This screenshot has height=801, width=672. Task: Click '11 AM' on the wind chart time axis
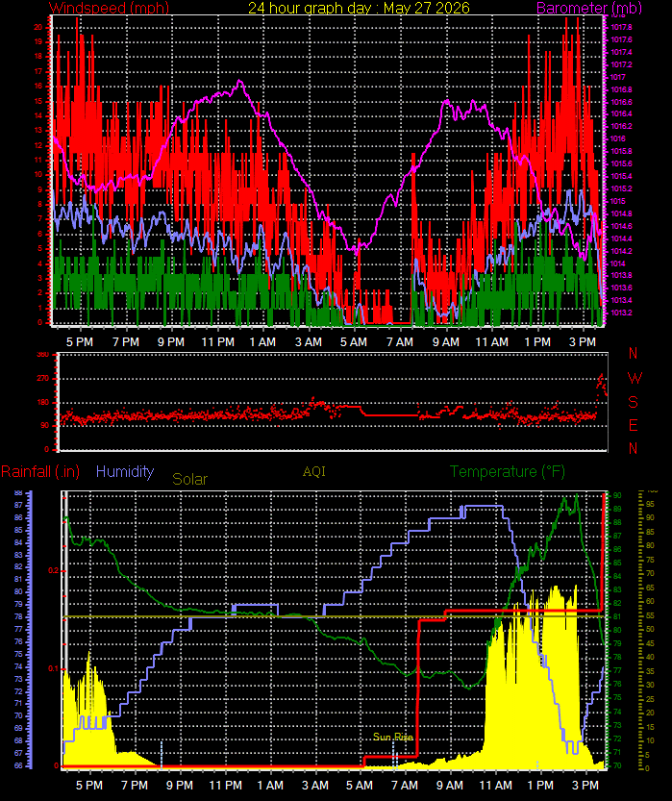point(492,341)
